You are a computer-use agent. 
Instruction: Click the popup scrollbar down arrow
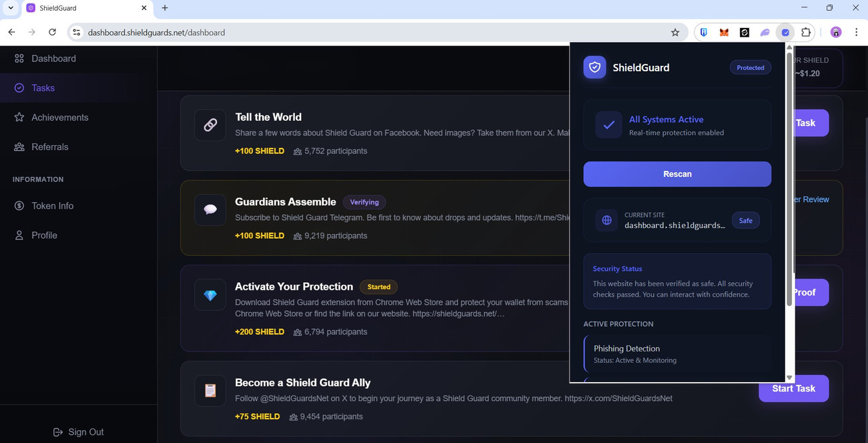point(789,378)
